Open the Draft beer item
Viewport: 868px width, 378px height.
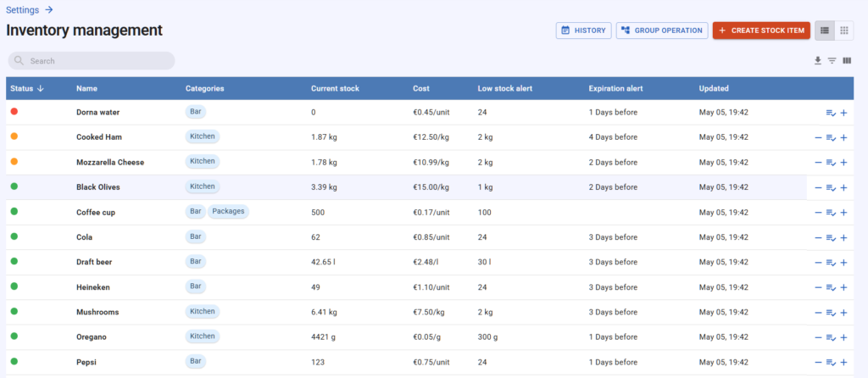[x=94, y=263]
